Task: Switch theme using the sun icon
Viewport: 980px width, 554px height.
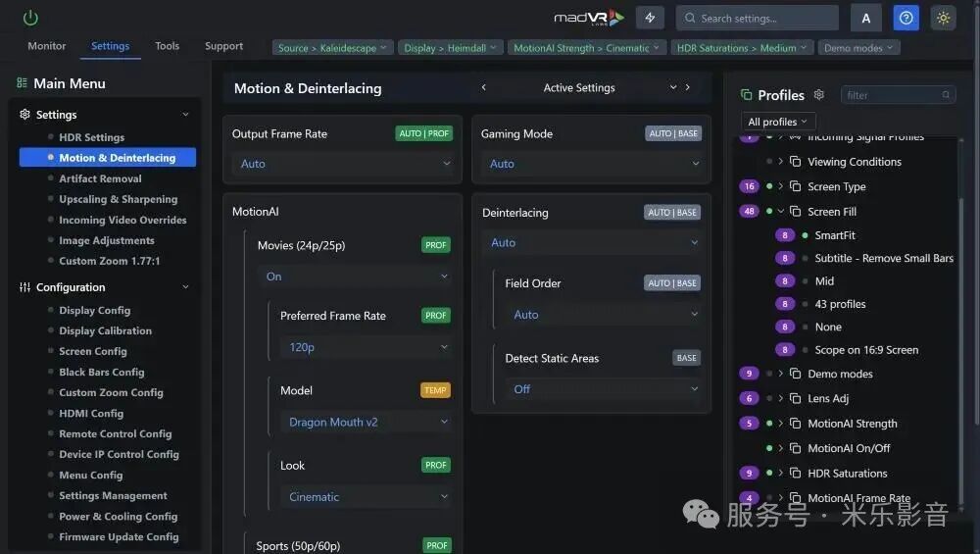Action: click(943, 18)
